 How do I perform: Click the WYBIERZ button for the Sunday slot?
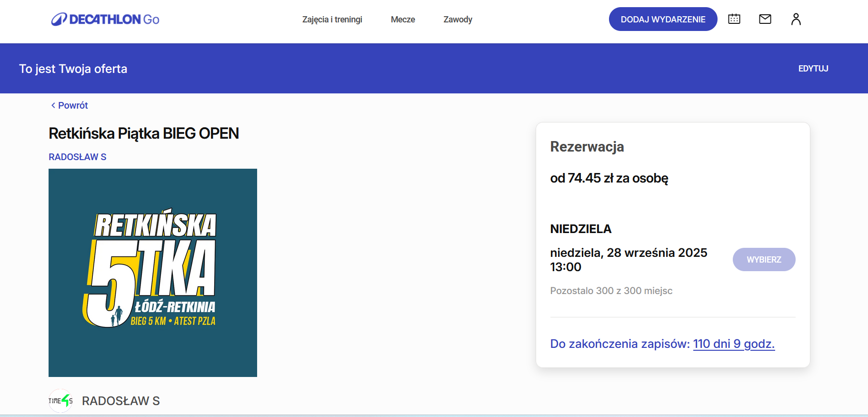click(764, 260)
